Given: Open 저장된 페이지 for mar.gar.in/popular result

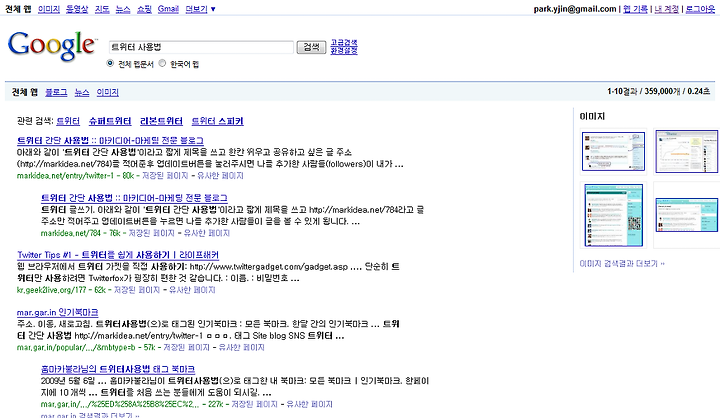Looking at the screenshot, I should click(x=186, y=347).
